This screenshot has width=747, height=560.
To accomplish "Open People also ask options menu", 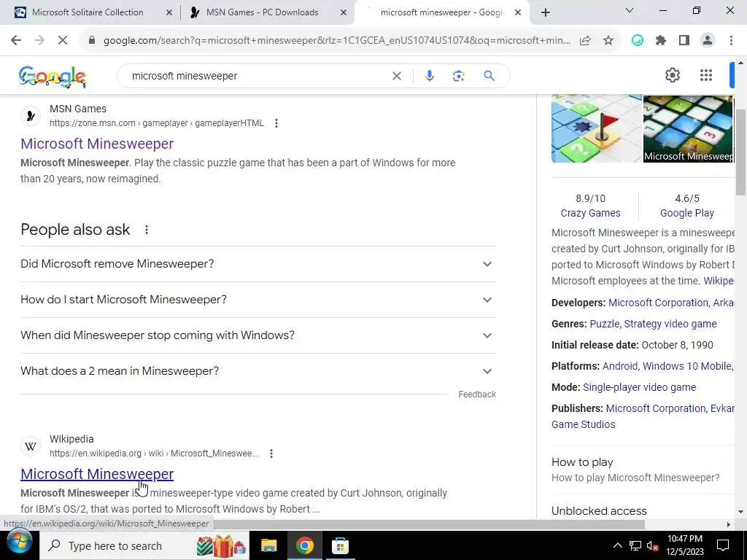I will 147,230.
